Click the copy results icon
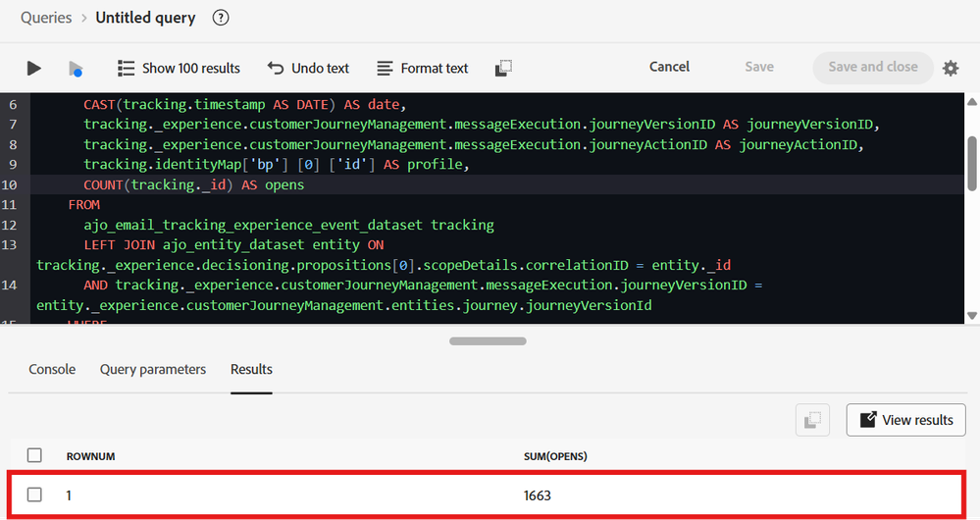This screenshot has height=520, width=980. click(812, 420)
